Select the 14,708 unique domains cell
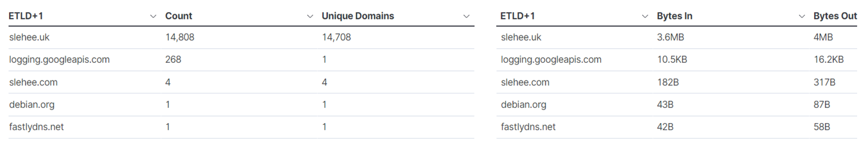868x156 pixels. (336, 37)
